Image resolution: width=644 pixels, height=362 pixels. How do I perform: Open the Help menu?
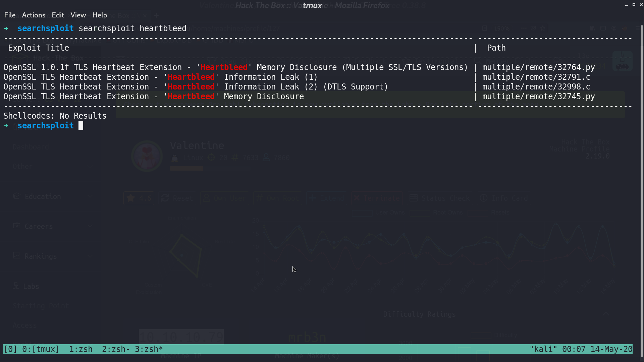tap(100, 15)
